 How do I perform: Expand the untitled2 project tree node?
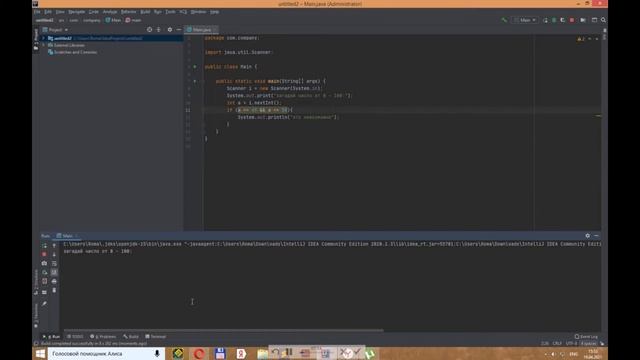[44, 38]
